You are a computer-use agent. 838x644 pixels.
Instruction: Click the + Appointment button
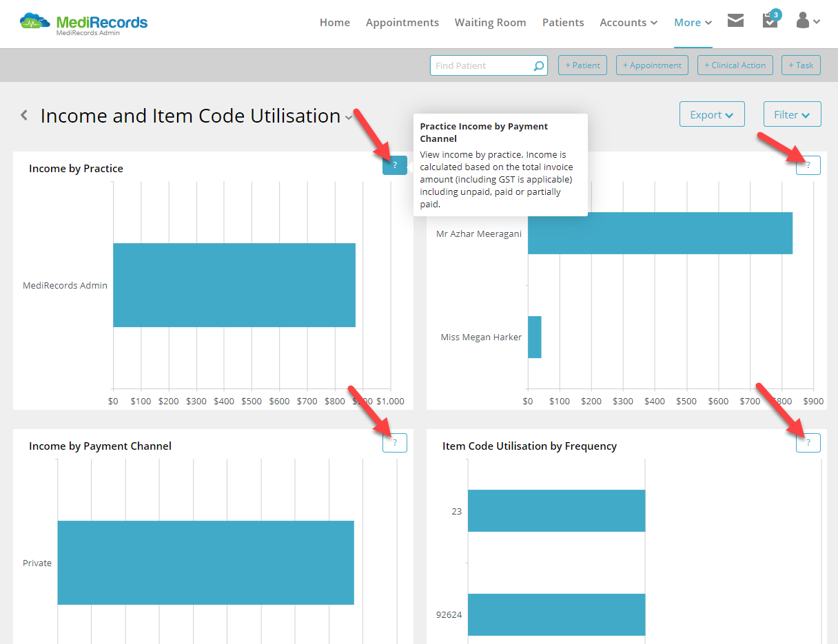pos(652,65)
